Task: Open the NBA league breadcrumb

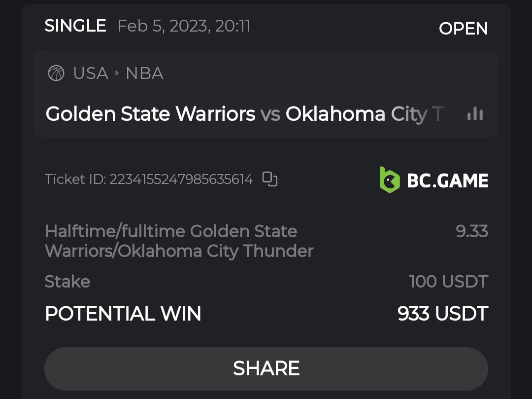Action: (144, 73)
